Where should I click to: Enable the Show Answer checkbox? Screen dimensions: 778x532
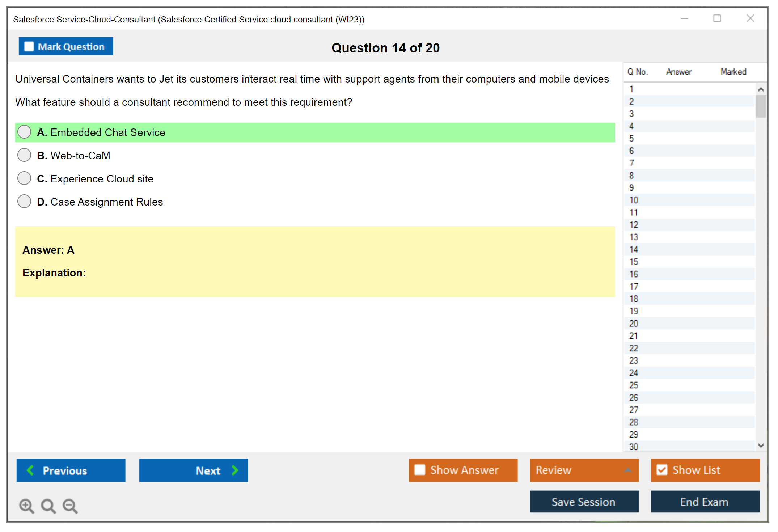coord(420,470)
